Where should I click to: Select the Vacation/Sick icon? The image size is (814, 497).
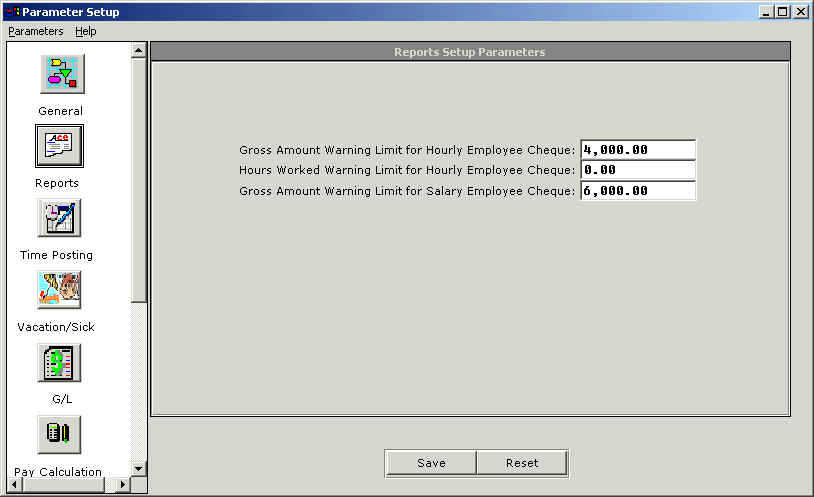(60, 290)
